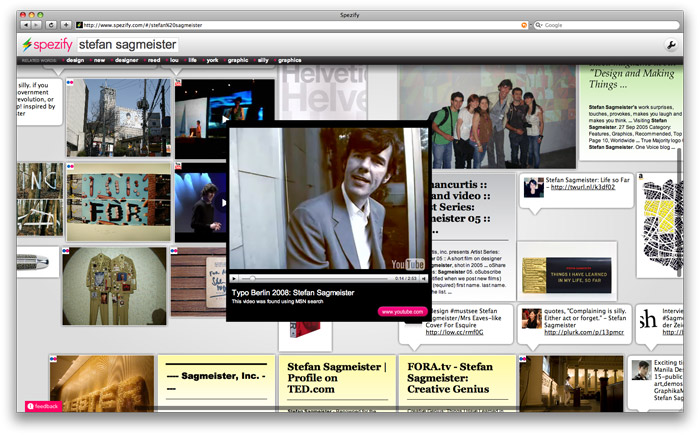Open the www.youtube.com pink button
The image size is (700, 435).
(402, 312)
